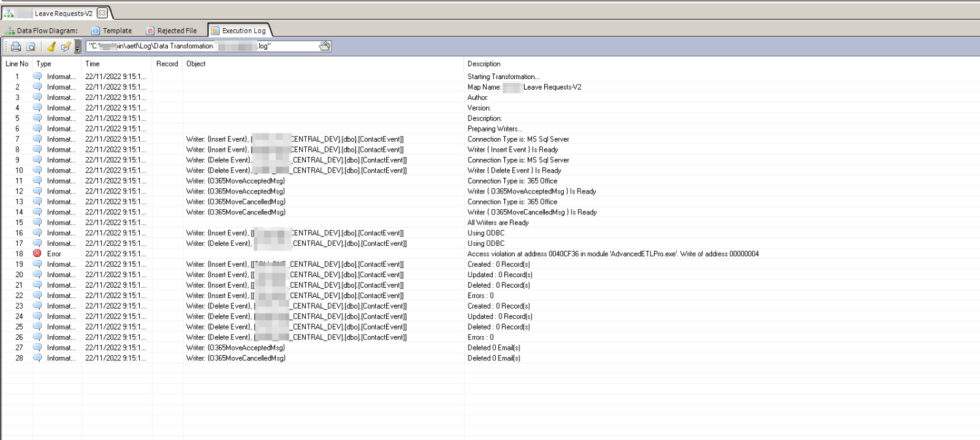Click the Time column header
Viewport: 980px width, 440px height.
(x=117, y=64)
